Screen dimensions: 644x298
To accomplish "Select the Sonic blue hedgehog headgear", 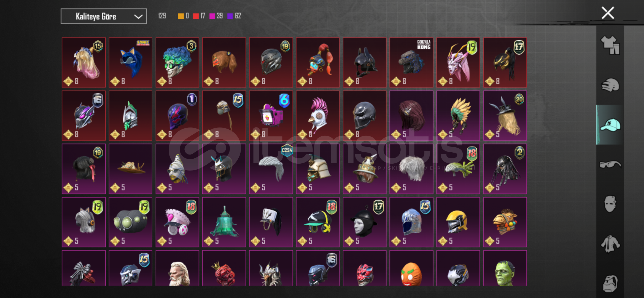I will [x=130, y=62].
